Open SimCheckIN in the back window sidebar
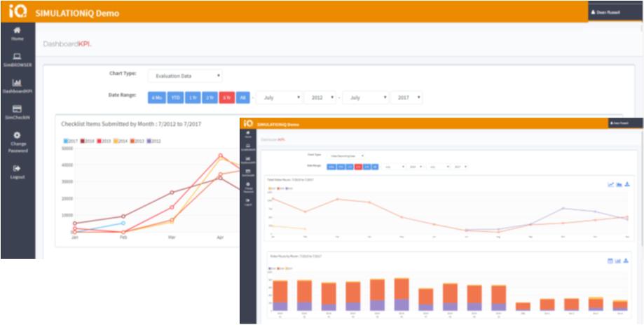This screenshot has height=325, width=644. tap(18, 113)
